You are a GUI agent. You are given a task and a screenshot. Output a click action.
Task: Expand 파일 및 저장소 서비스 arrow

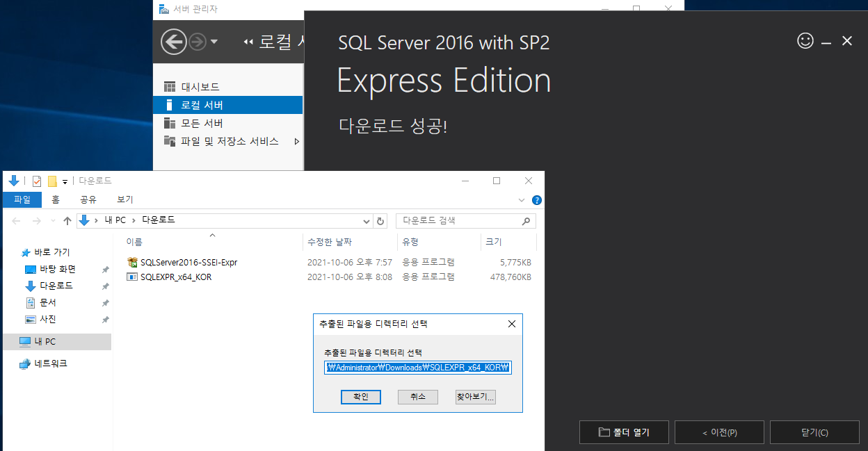coord(297,141)
